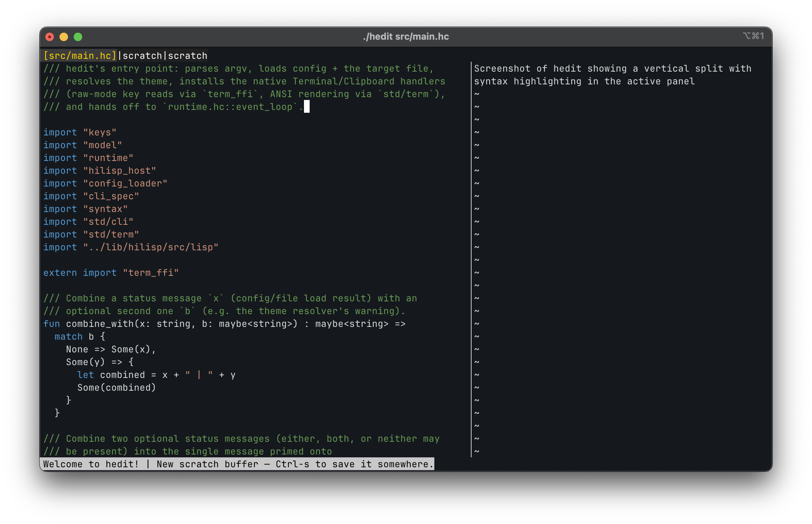The width and height of the screenshot is (812, 524).
Task: Click the let combined = x + line
Action: click(157, 375)
